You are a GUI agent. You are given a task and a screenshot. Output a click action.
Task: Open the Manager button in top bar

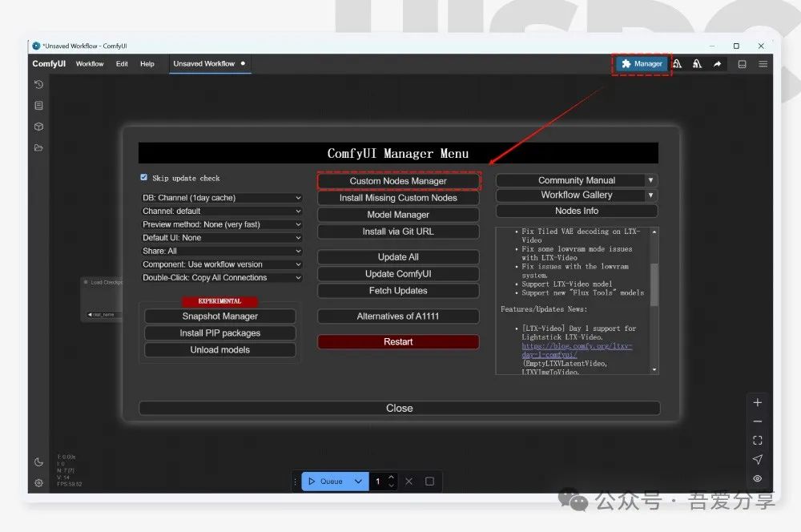642,64
